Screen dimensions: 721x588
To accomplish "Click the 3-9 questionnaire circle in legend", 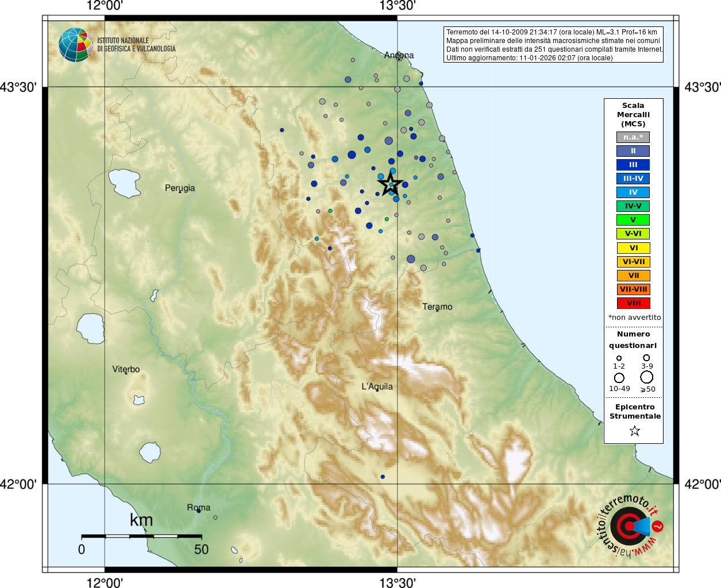I will coord(646,358).
